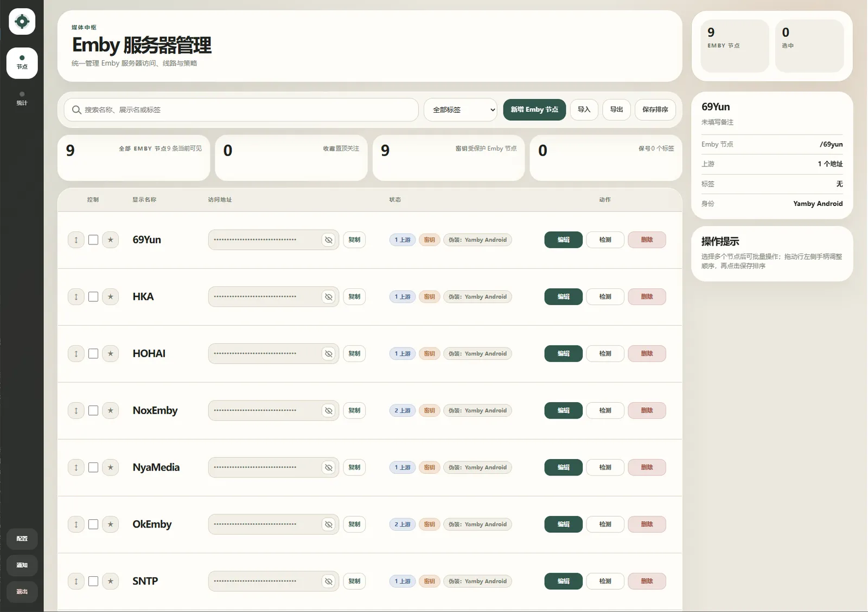Open the 全部标签 tag filter dropdown
Image resolution: width=868 pixels, height=612 pixels.
461,109
